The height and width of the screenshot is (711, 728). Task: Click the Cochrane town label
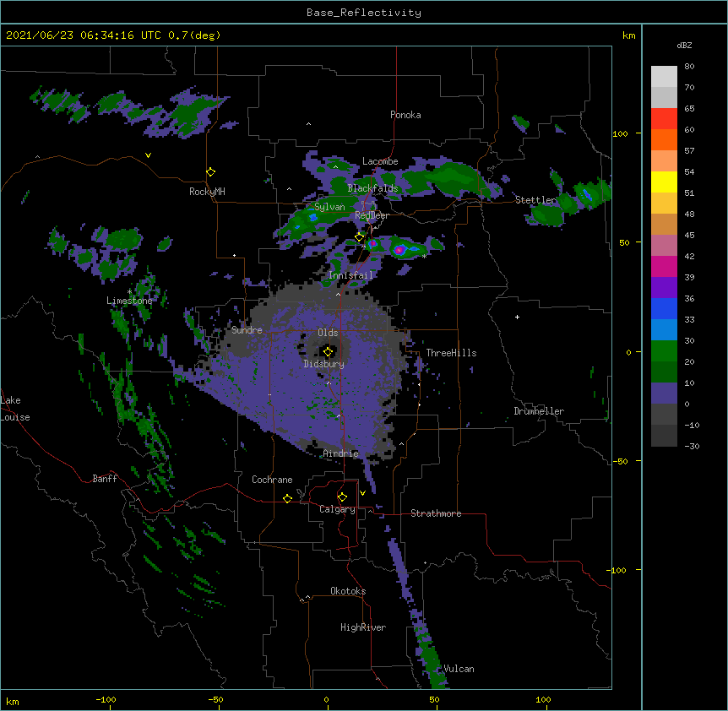coord(272,480)
